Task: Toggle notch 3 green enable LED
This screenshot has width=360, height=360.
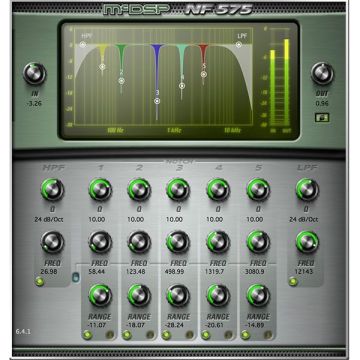Action: [166, 335]
